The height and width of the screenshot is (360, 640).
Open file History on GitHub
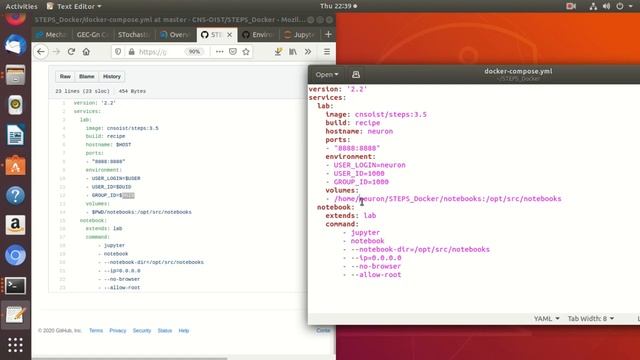pos(111,76)
